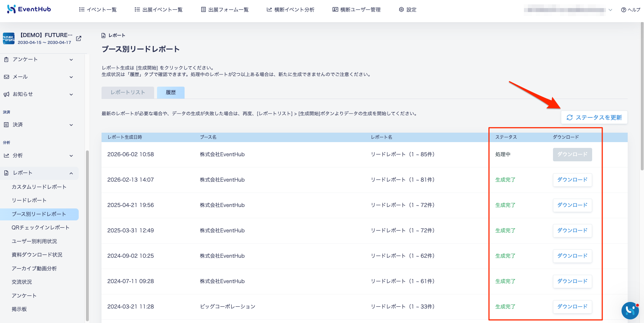Collapse the レポート sidebar section

click(x=71, y=173)
